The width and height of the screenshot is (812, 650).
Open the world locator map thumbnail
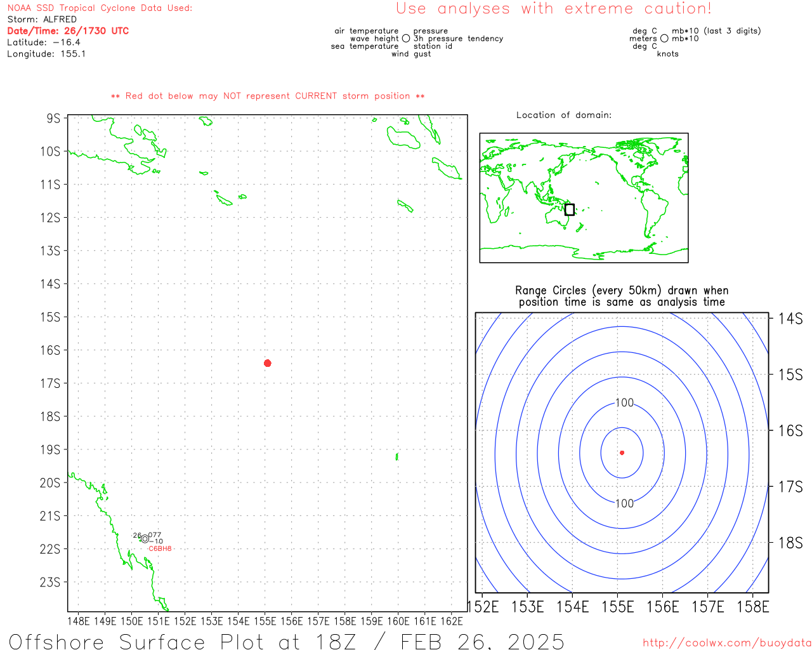tap(584, 197)
